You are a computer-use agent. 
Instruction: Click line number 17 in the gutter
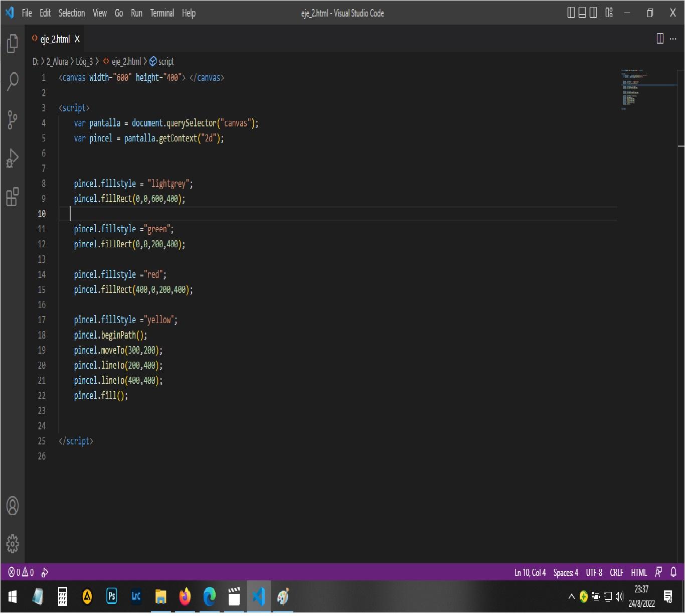42,320
